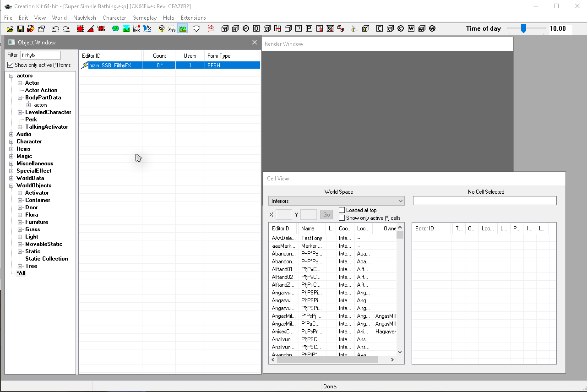Click the globe world icon in toolbar
Screen dimensions: 587x392
(115, 29)
